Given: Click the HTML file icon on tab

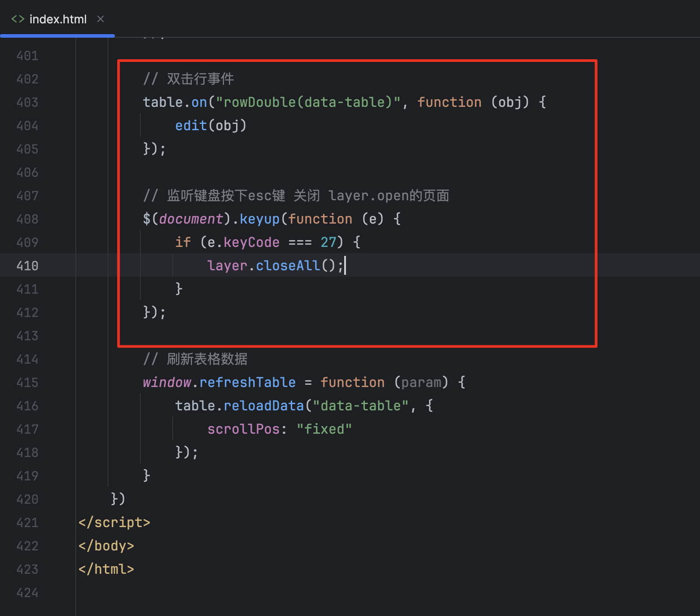Looking at the screenshot, I should (x=18, y=19).
